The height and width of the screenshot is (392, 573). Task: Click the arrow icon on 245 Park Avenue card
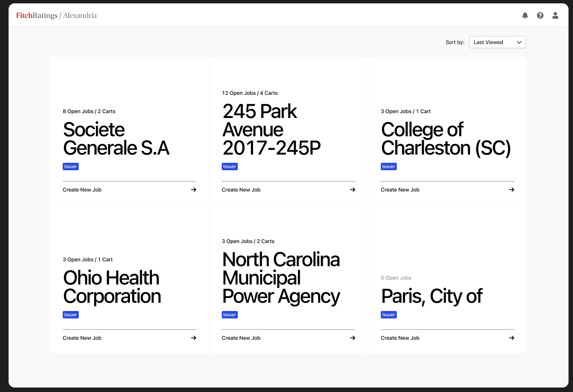pos(353,190)
